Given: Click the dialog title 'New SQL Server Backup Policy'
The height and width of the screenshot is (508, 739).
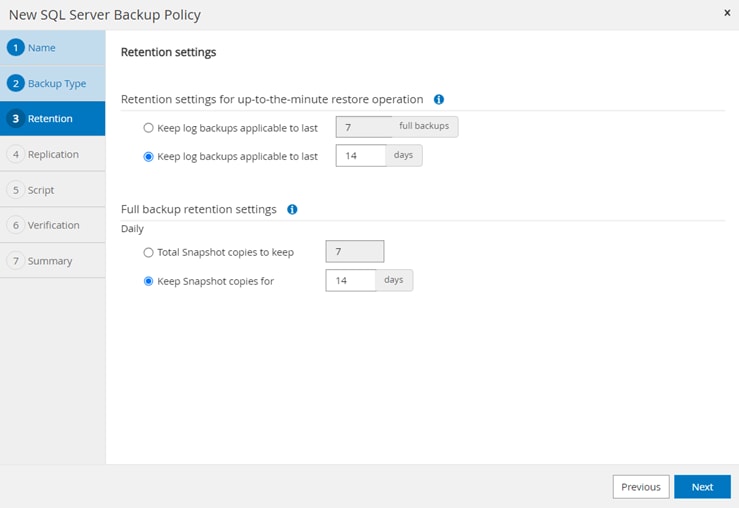Looking at the screenshot, I should (x=105, y=15).
